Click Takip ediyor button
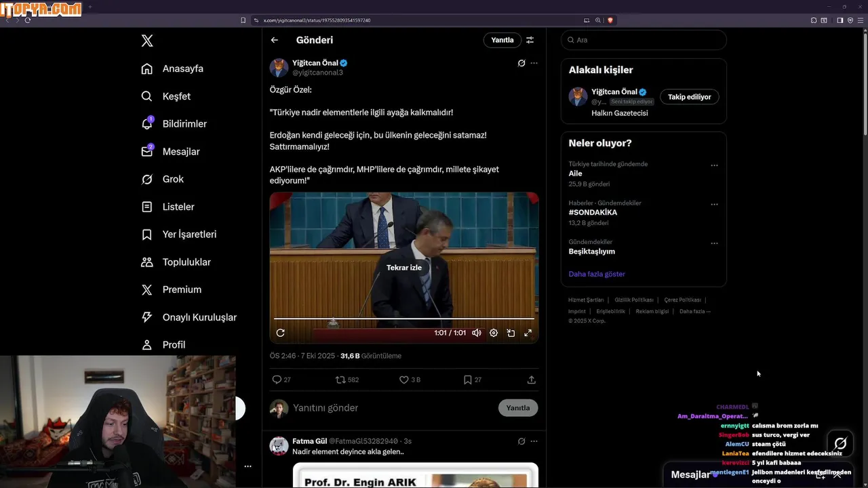Screen dimensions: 868x488 (x=690, y=97)
